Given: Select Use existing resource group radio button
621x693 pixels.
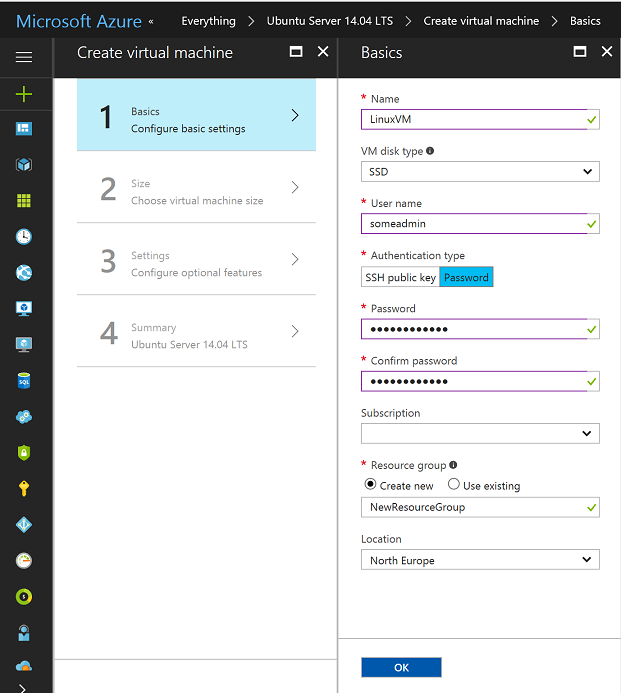Looking at the screenshot, I should (453, 484).
